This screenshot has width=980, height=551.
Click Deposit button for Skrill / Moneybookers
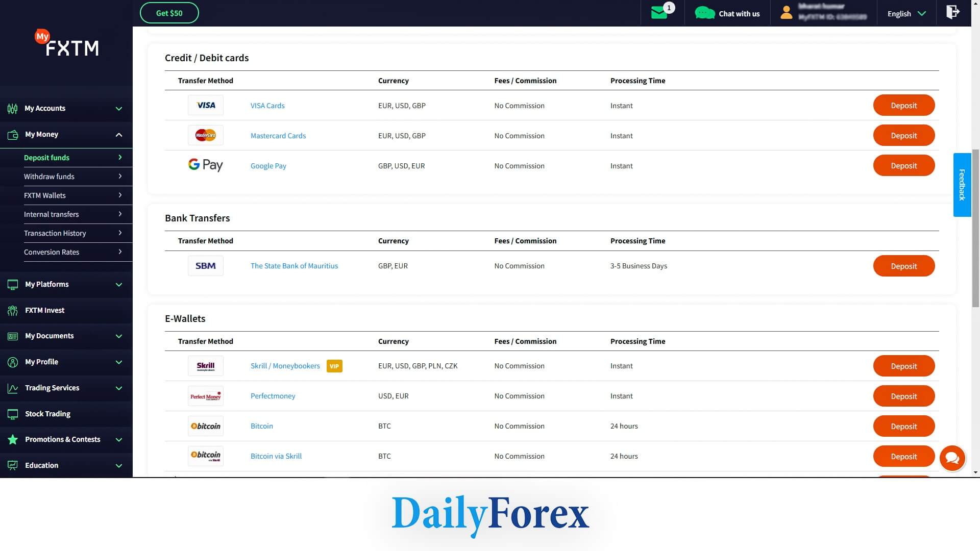tap(903, 366)
